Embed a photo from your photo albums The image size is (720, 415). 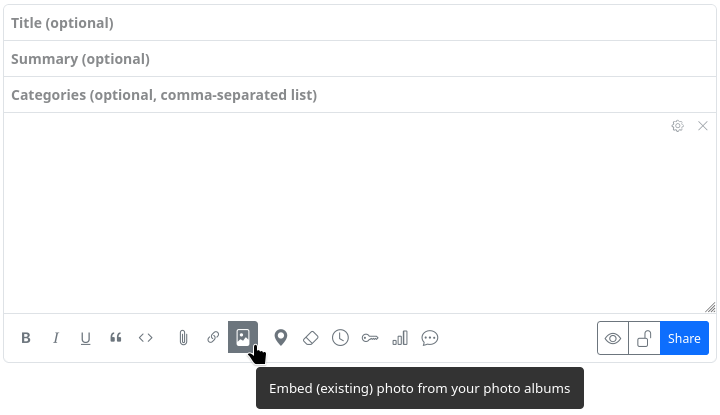pos(243,337)
